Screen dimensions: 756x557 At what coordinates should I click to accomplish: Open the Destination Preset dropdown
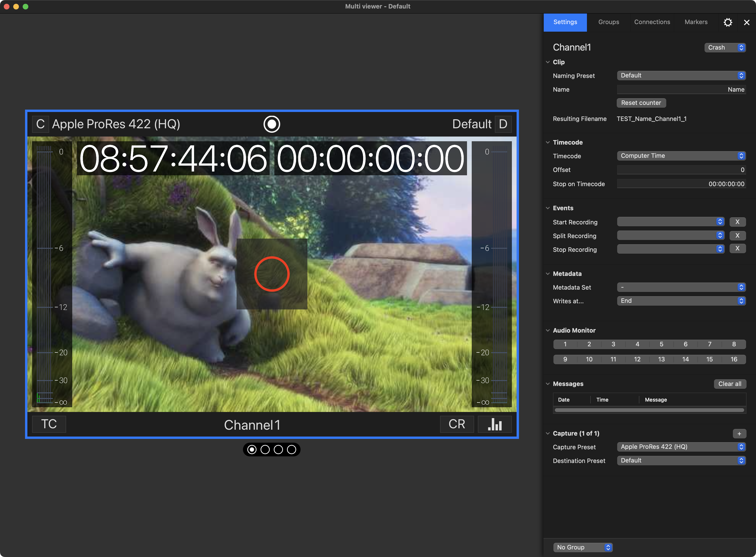pos(681,461)
